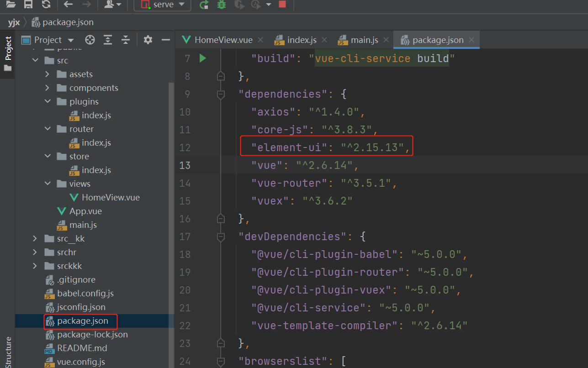Close the index.js editor tab
588x368 pixels.
click(324, 40)
